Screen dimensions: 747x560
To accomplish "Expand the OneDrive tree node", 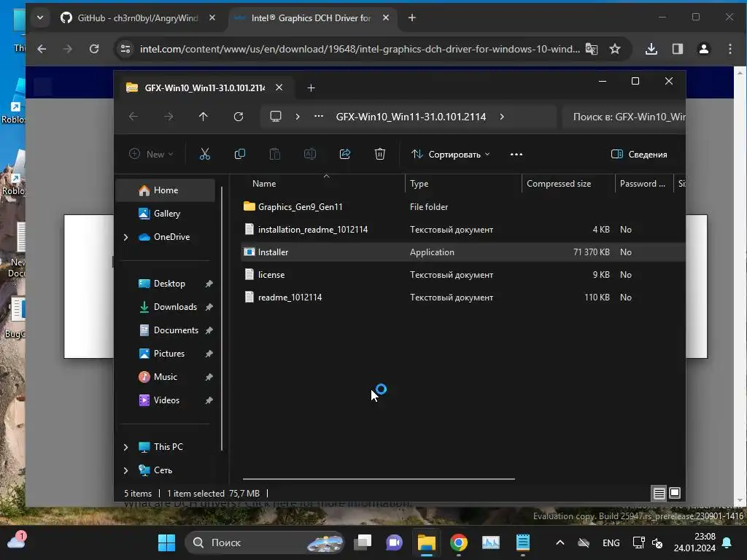I will [125, 237].
